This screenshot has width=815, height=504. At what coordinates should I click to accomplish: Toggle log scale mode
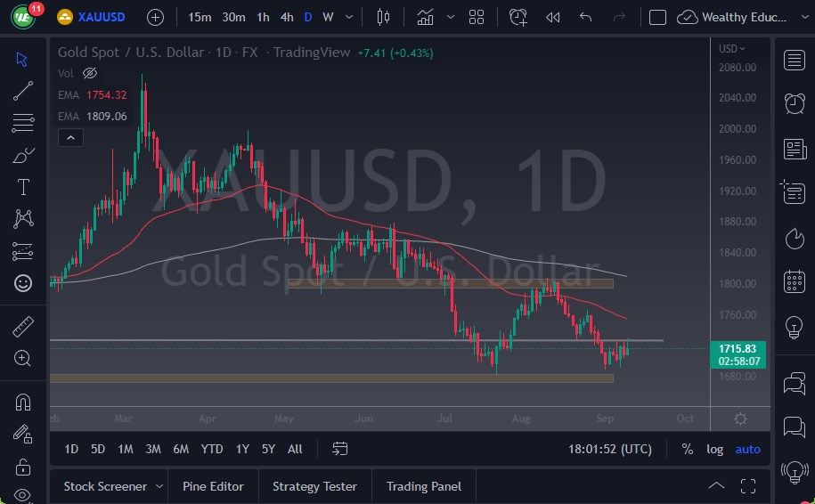[x=714, y=449]
